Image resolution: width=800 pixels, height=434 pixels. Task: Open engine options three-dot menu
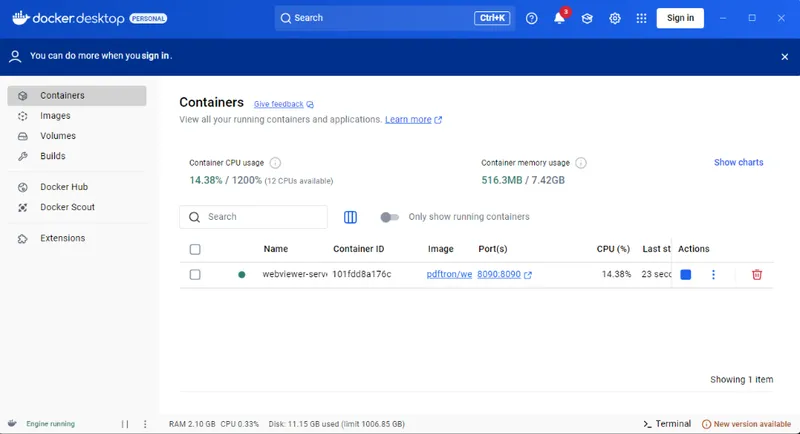click(x=145, y=424)
